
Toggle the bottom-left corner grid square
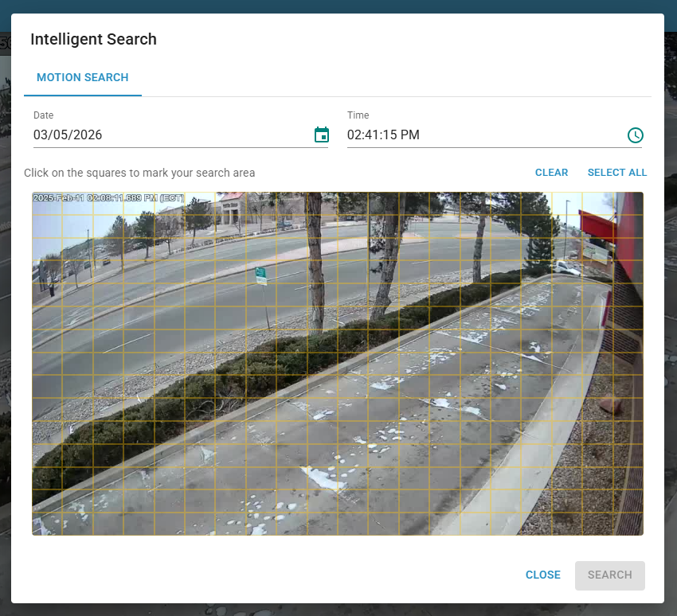pos(47,523)
